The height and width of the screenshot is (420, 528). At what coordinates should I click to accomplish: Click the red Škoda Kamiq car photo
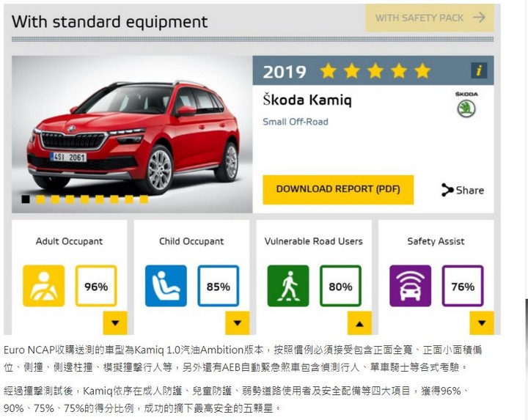tap(132, 134)
